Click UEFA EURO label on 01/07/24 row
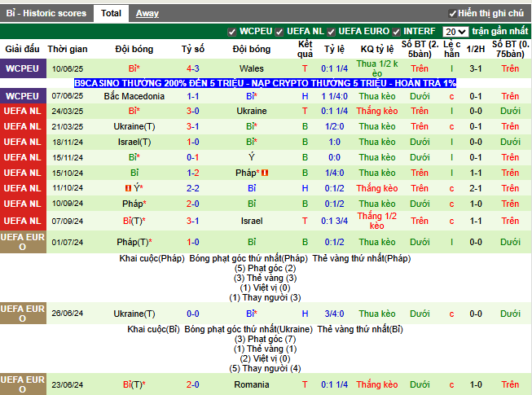The height and width of the screenshot is (395, 532). tap(22, 242)
